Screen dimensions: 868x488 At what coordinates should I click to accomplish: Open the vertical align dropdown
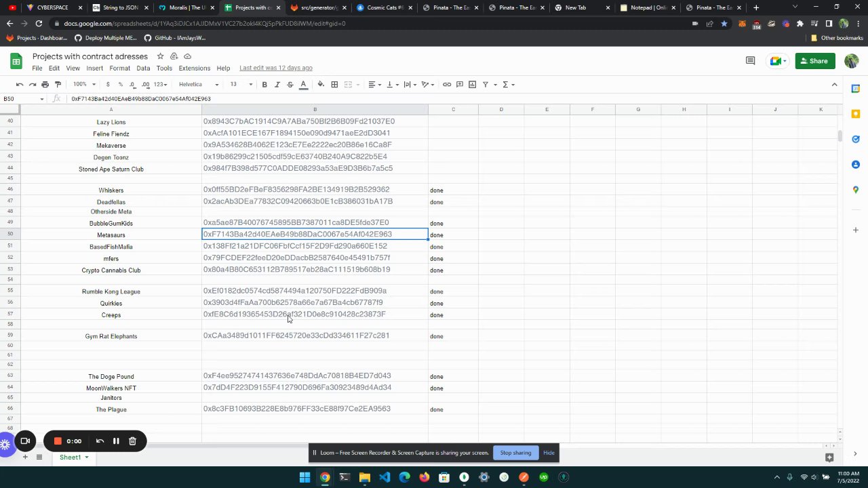392,85
